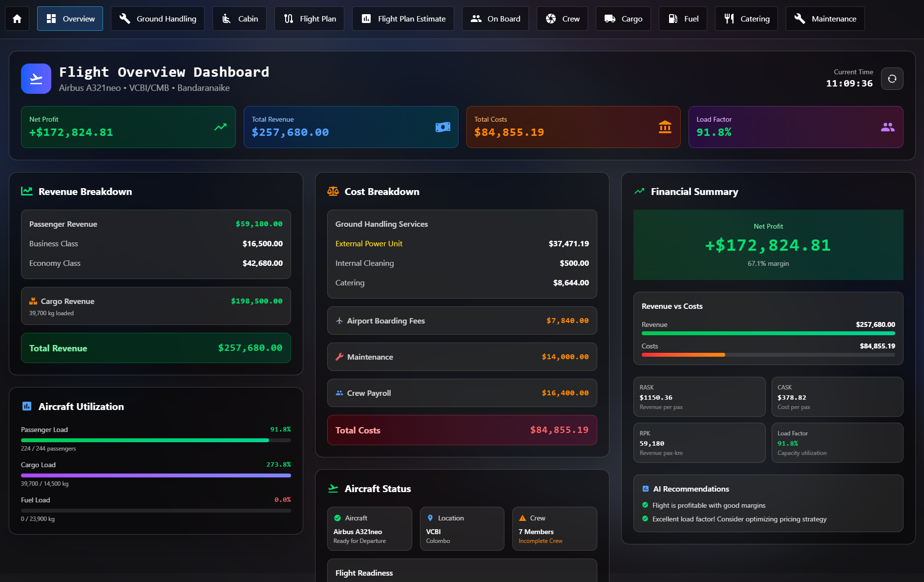This screenshot has height=582, width=924.
Task: Click the airplane logo beside dashboard title
Action: click(36, 79)
